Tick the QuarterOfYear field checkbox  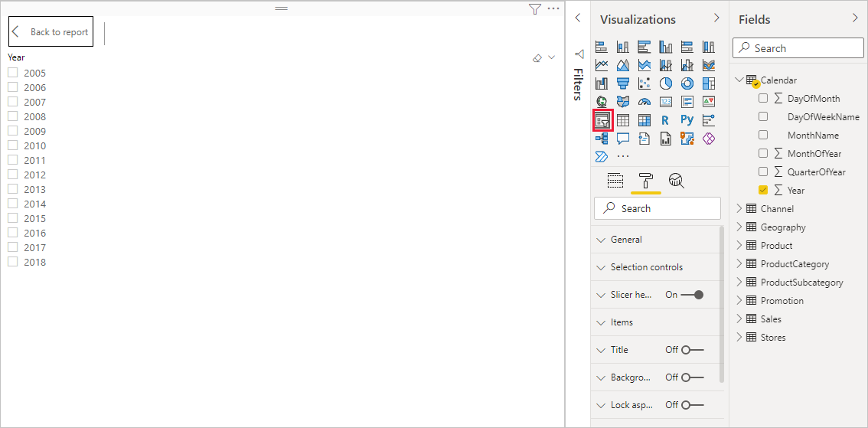click(763, 172)
